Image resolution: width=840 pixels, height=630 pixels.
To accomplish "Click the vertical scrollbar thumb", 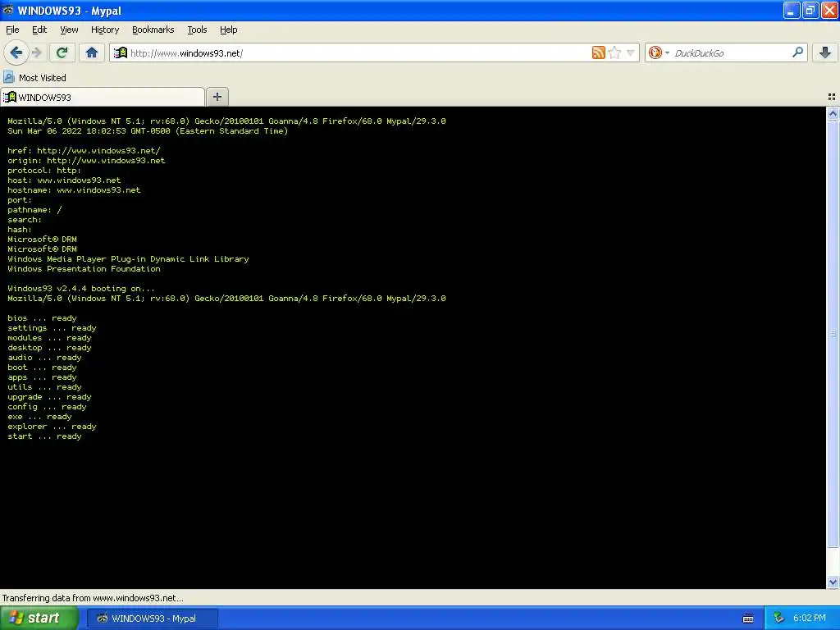I will pyautogui.click(x=833, y=334).
